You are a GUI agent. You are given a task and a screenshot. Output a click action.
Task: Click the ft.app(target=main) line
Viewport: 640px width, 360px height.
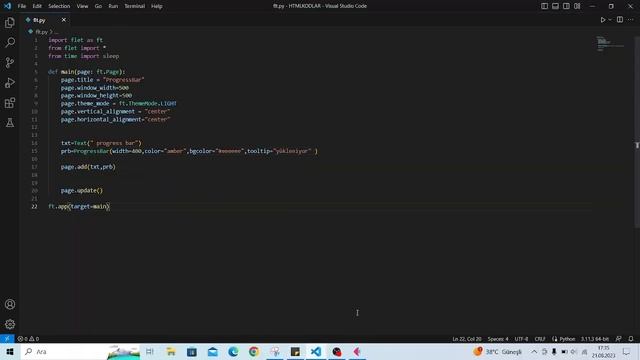[79, 207]
